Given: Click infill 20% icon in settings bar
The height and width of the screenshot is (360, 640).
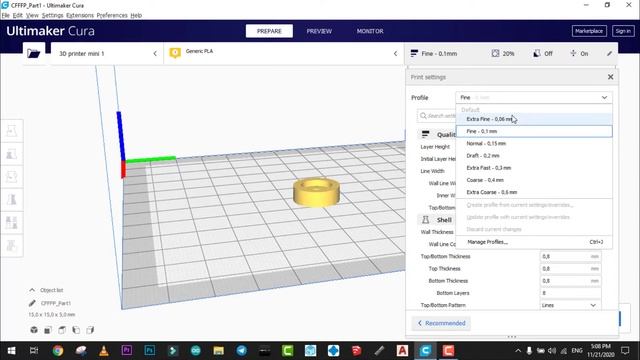Looking at the screenshot, I should [495, 53].
